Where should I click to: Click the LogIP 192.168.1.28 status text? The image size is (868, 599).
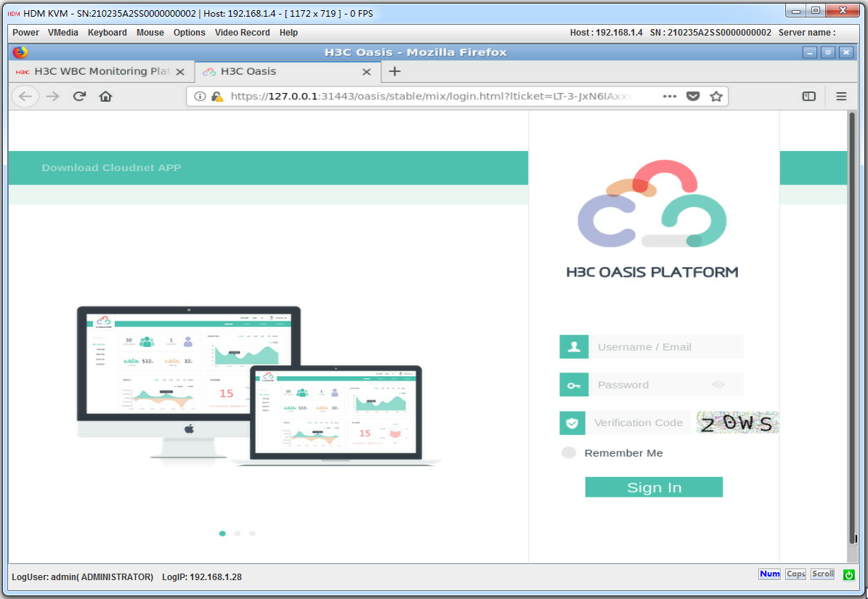coord(202,577)
